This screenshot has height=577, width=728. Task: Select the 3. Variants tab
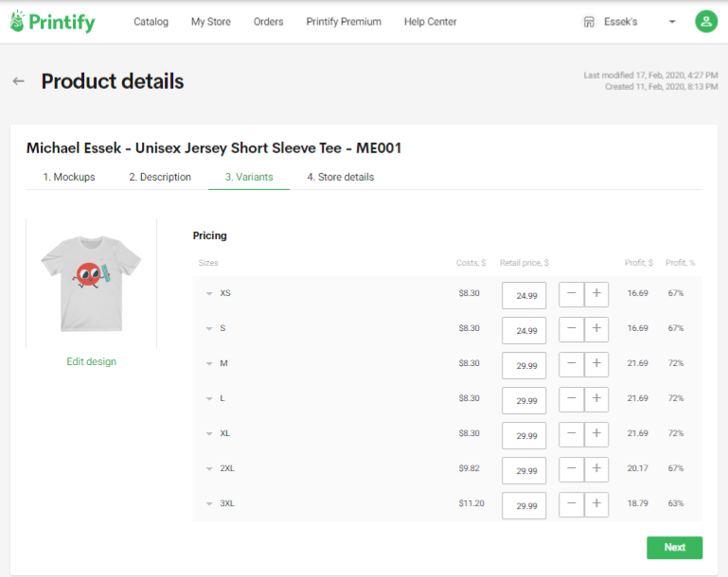click(249, 177)
